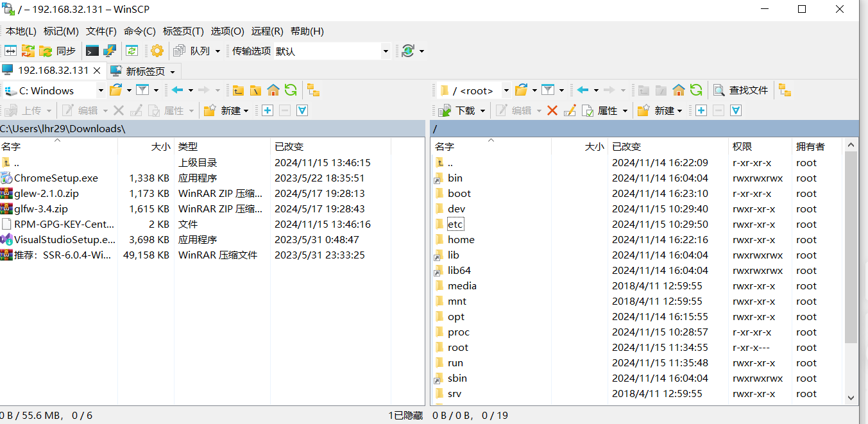Screen dimensions: 868x424
Task: Go to local home directory icon
Action: [x=273, y=90]
